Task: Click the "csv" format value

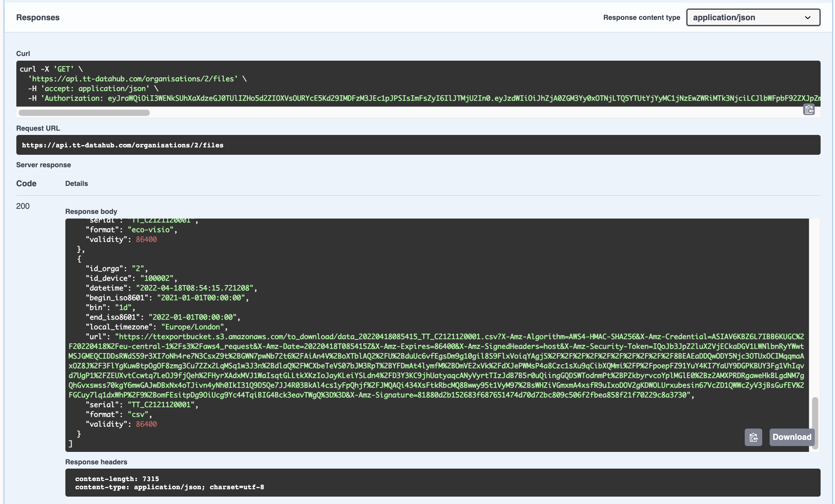Action: point(138,415)
